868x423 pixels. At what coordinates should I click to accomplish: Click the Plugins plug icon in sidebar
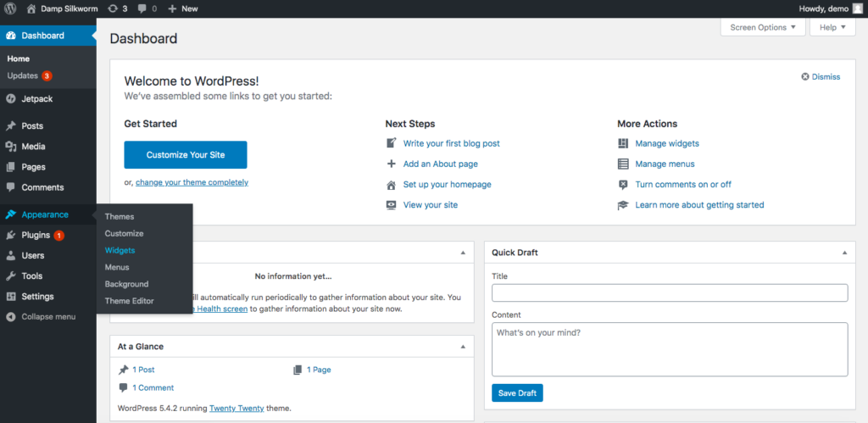coord(10,235)
